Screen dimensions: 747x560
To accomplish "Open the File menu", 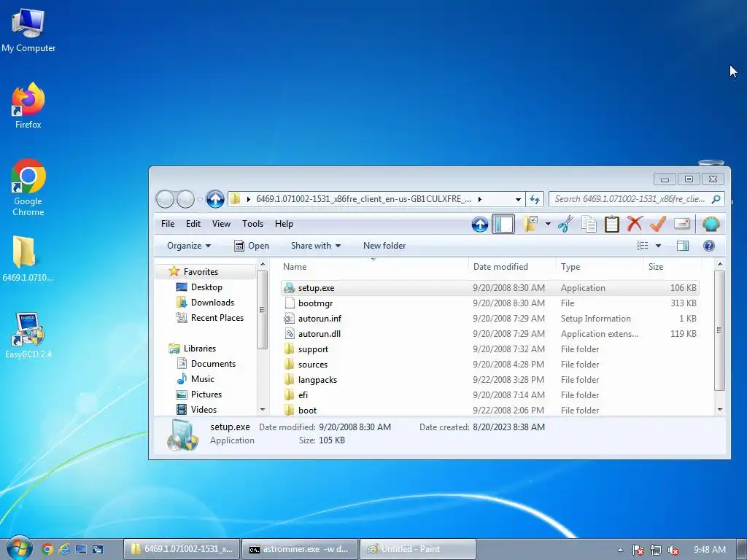I will point(168,224).
